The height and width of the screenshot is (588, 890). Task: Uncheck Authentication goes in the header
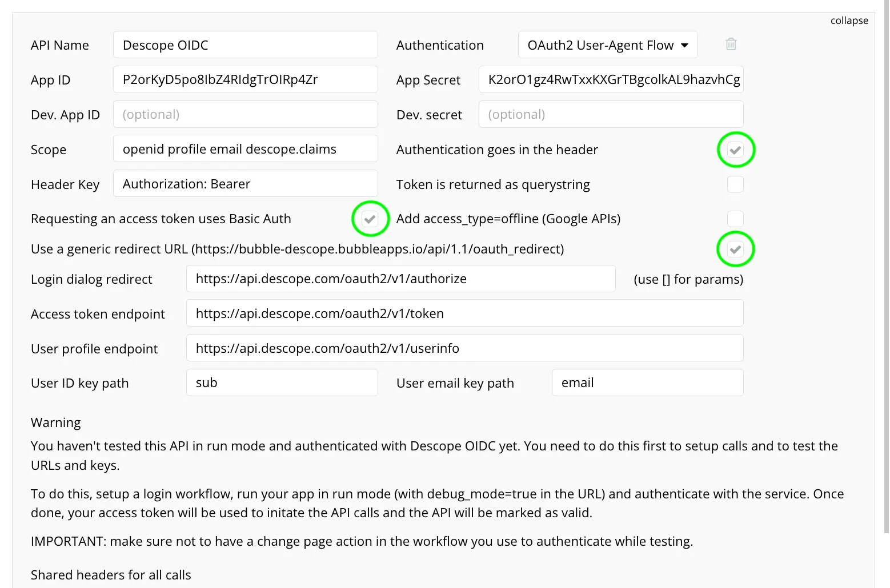point(735,150)
